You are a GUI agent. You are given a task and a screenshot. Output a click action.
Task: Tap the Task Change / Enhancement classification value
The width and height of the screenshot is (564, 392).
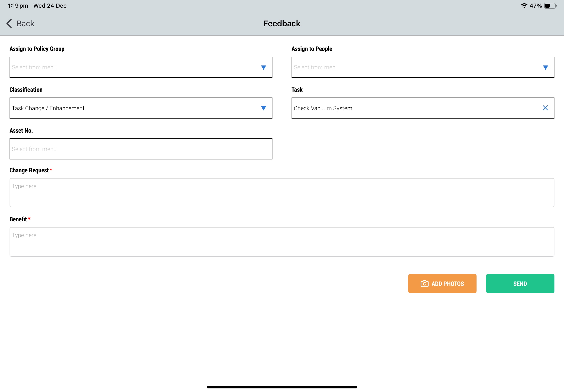coord(48,108)
